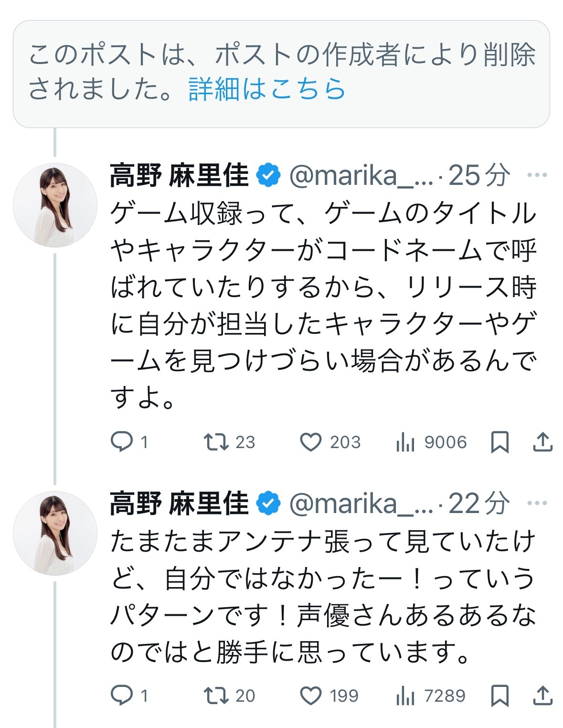Share the second 高野 麻里佳 post

click(542, 696)
